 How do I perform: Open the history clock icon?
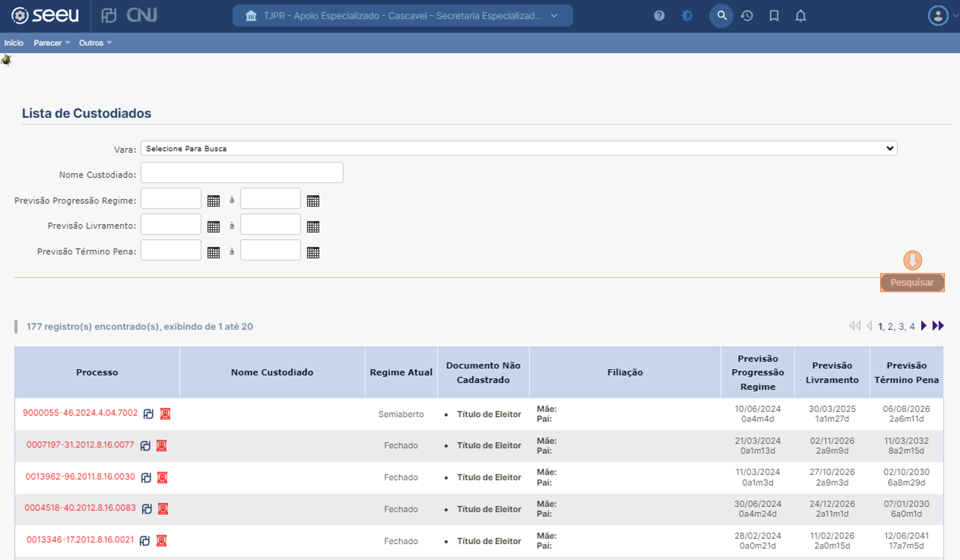click(x=747, y=16)
